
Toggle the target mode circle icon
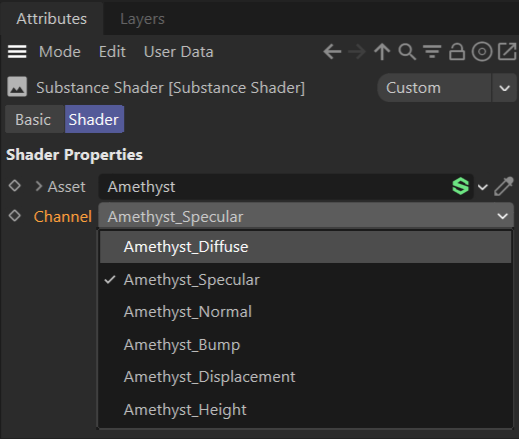click(x=482, y=52)
